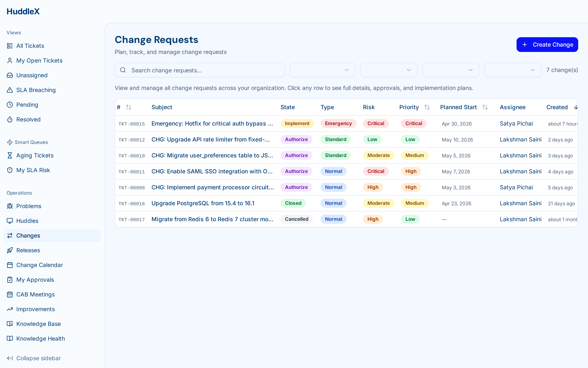
Task: Open CHG Enable SAML SSO integration request
Action: (212, 171)
